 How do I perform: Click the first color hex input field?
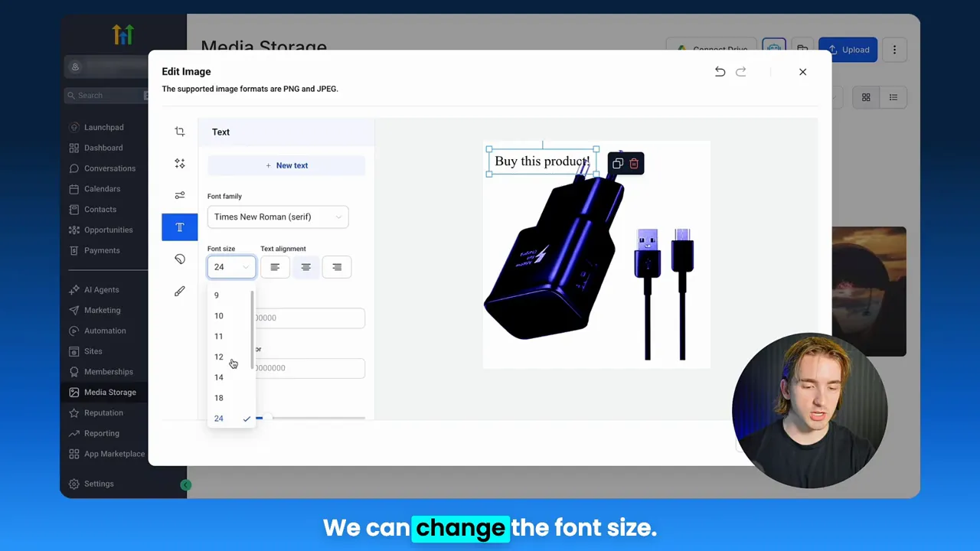310,318
